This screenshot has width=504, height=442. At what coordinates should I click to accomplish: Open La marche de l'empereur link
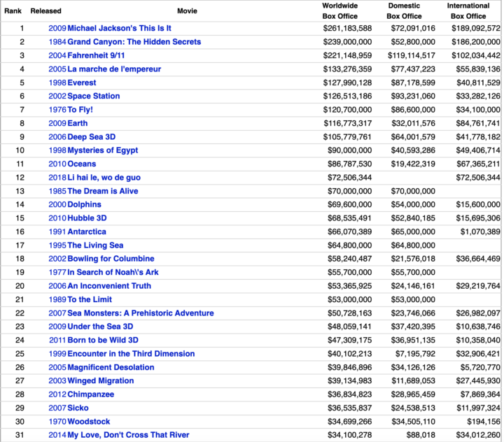(x=114, y=69)
